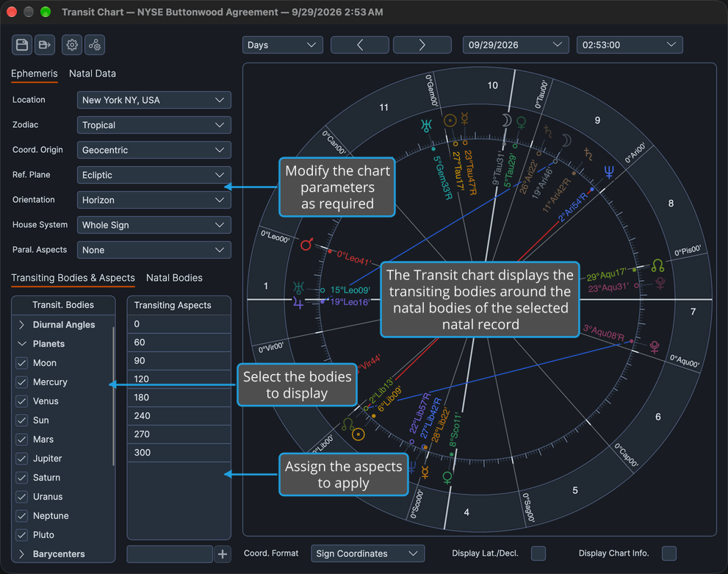Switch to the Ephemeris tab

(x=35, y=73)
